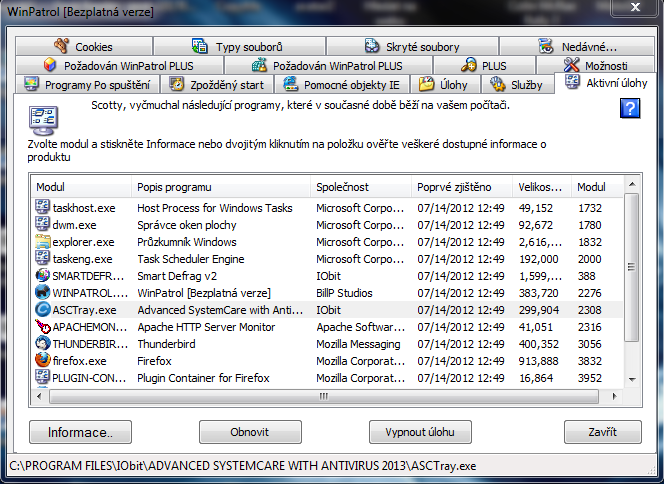Image resolution: width=664 pixels, height=484 pixels.
Task: Click the taskeng.exe process icon
Action: pos(42,258)
